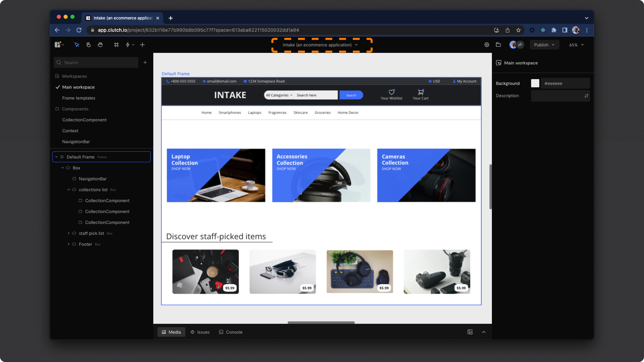The height and width of the screenshot is (362, 644).
Task: Expand description field editor icon
Action: click(586, 96)
